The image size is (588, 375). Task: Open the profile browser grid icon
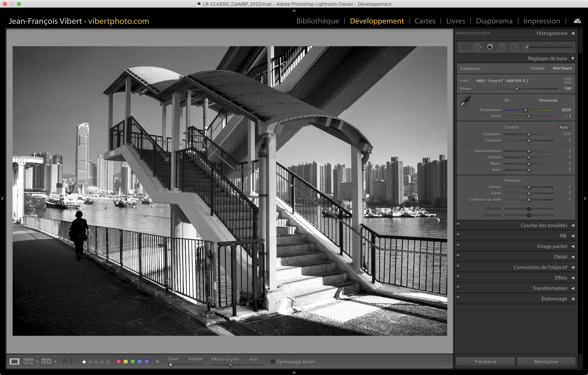(x=568, y=81)
